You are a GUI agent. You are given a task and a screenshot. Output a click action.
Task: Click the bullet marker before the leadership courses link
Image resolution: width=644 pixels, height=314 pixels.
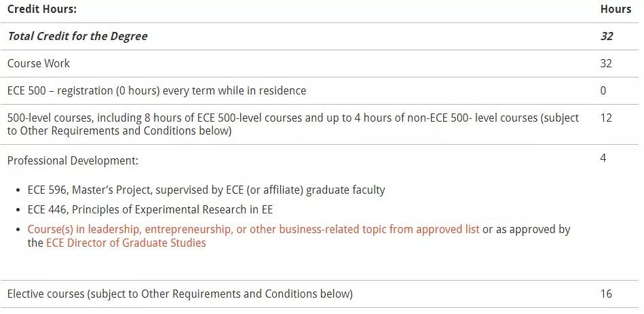click(x=18, y=230)
